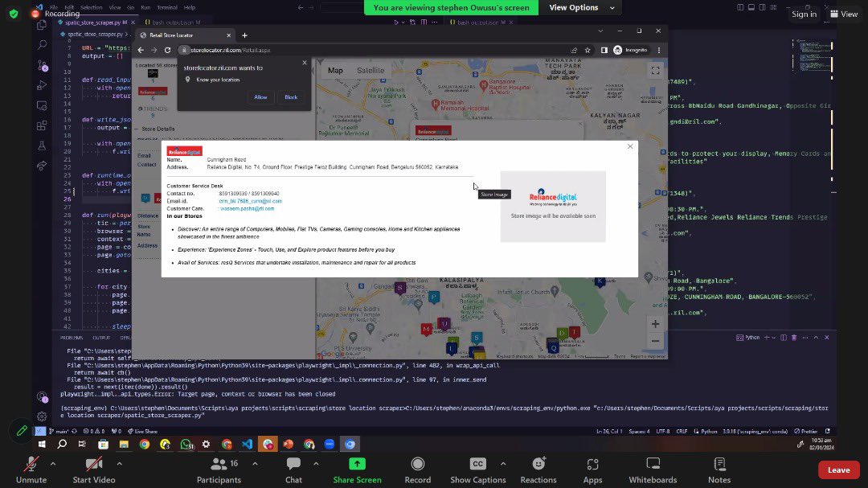868x488 pixels.
Task: Open Whiteboards in Zoom
Action: tap(653, 470)
